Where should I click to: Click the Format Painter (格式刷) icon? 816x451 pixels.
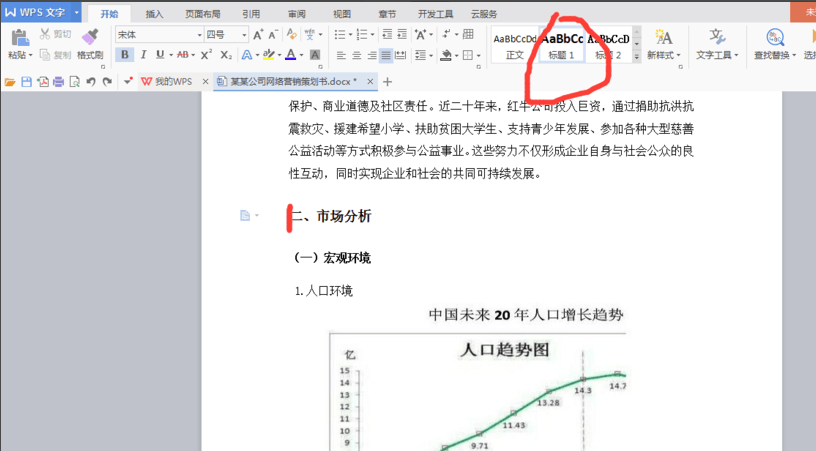(90, 38)
